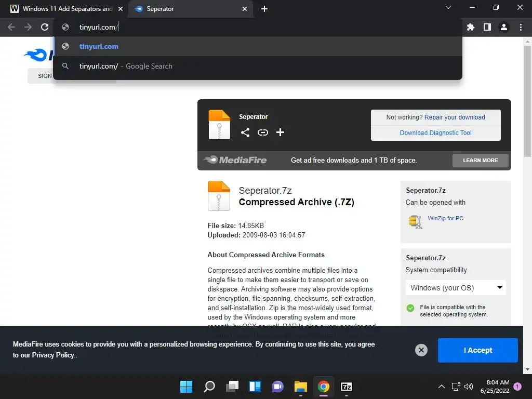532x399 pixels.
Task: Switch to the Seperator tab
Action: (x=190, y=9)
